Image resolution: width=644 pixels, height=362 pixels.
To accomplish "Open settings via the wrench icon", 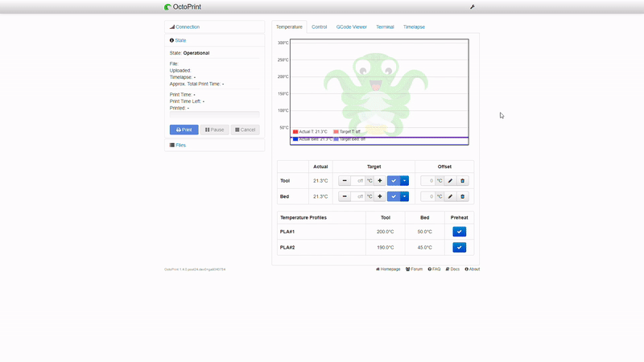I will pyautogui.click(x=473, y=6).
